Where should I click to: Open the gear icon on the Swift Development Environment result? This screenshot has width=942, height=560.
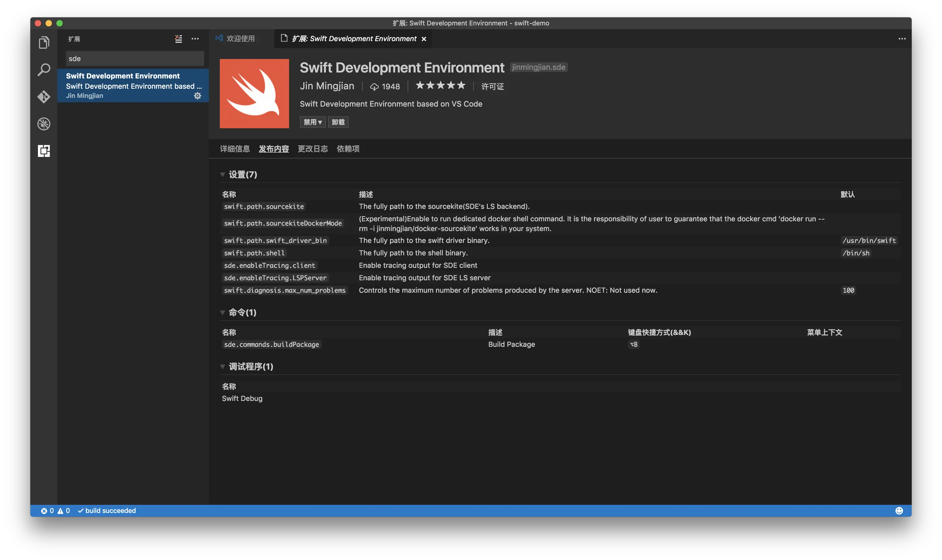pos(197,96)
